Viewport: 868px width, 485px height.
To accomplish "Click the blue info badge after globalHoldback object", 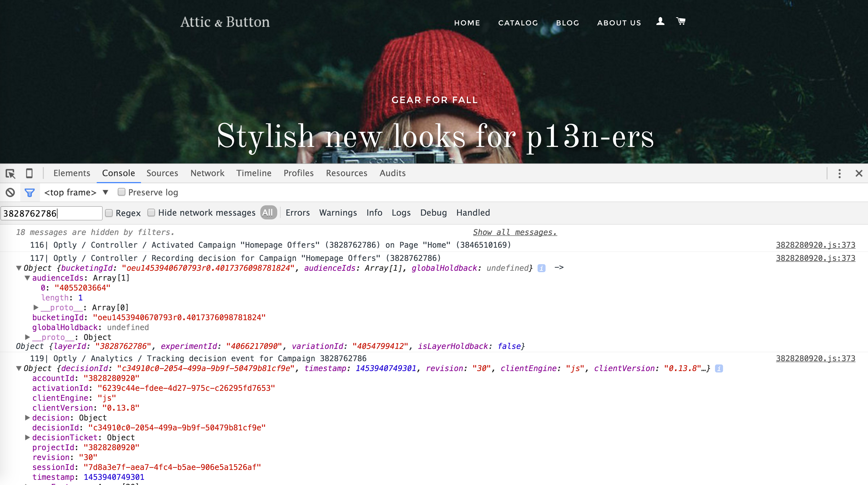I will pos(541,268).
